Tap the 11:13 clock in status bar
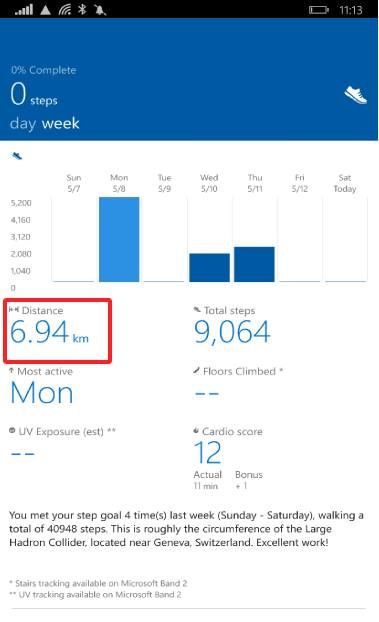Screen dimensions: 379x622 pyautogui.click(x=351, y=10)
